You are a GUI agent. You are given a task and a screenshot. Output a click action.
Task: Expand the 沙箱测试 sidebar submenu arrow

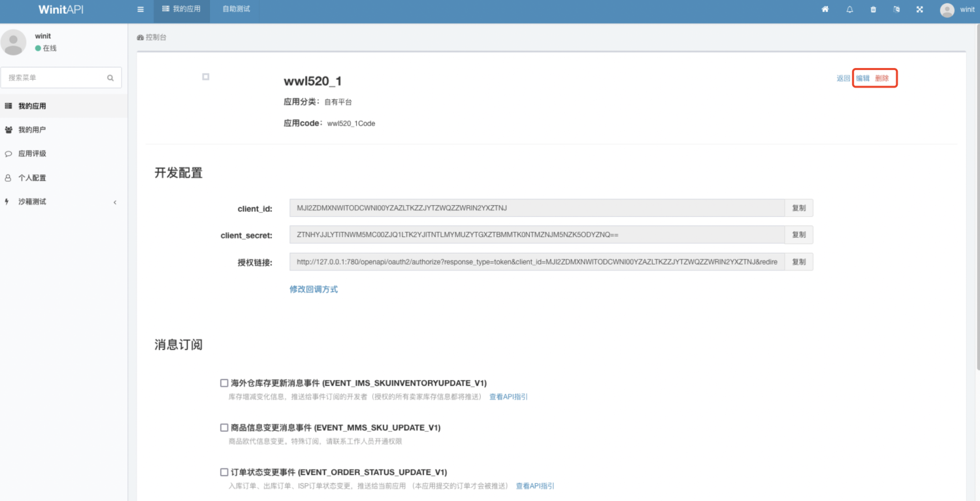point(115,202)
